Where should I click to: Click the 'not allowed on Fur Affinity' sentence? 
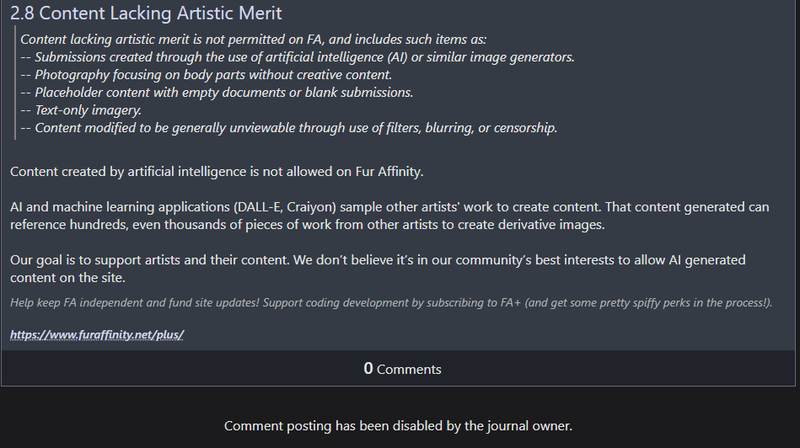217,171
